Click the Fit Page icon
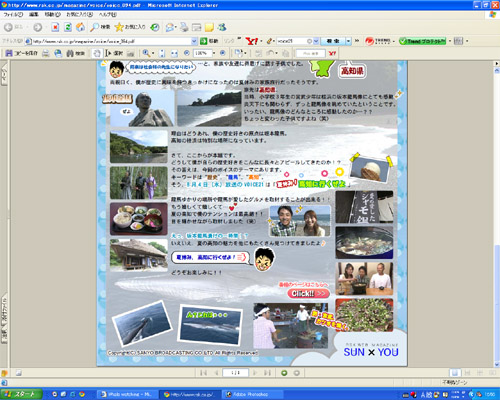The image size is (500, 400). tap(162, 53)
